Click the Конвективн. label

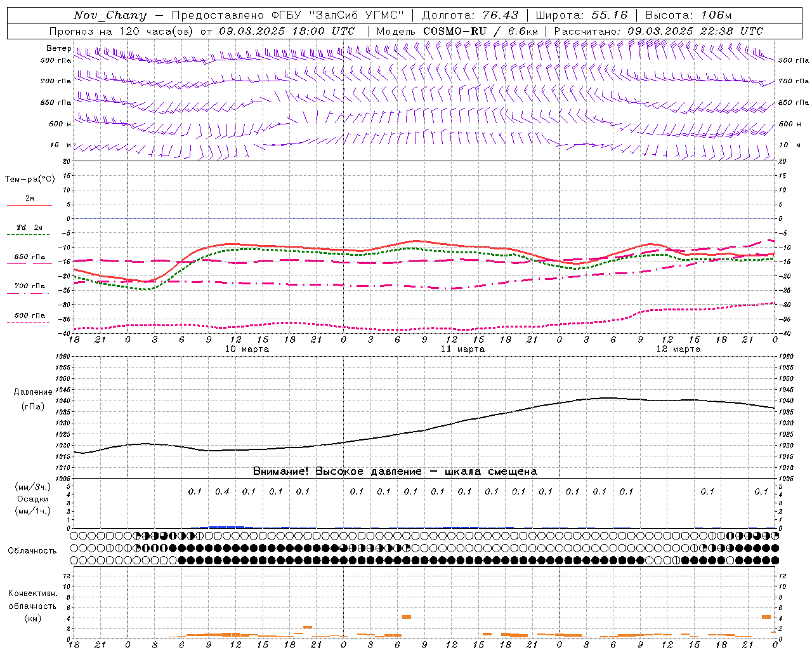(33, 594)
